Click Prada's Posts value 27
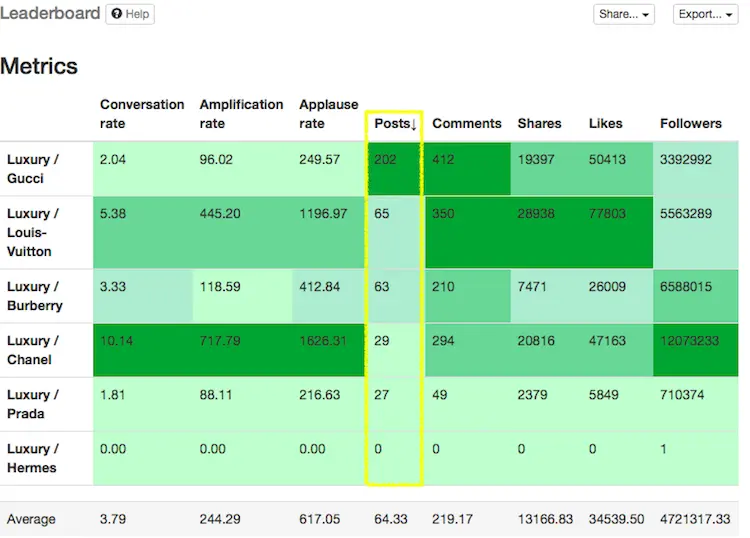750x538 pixels. point(382,395)
